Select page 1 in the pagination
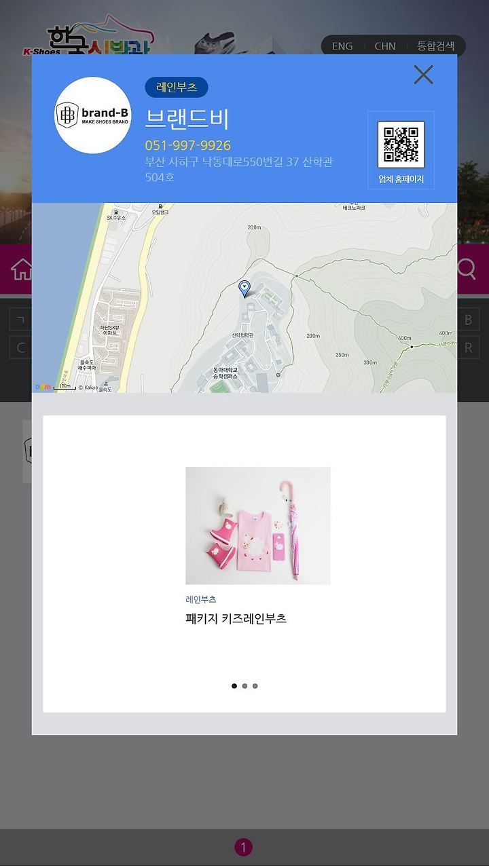 coord(243,847)
